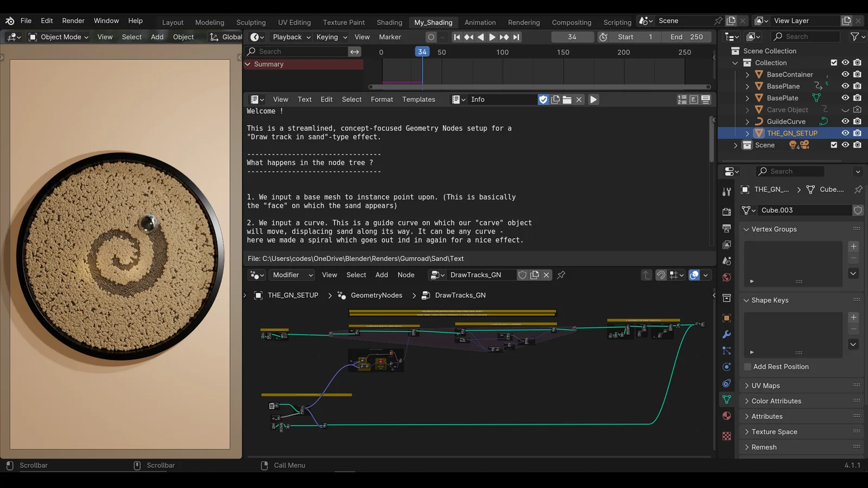868x488 pixels.
Task: Disable the Collection checkbox in the outliner
Action: pyautogui.click(x=834, y=62)
